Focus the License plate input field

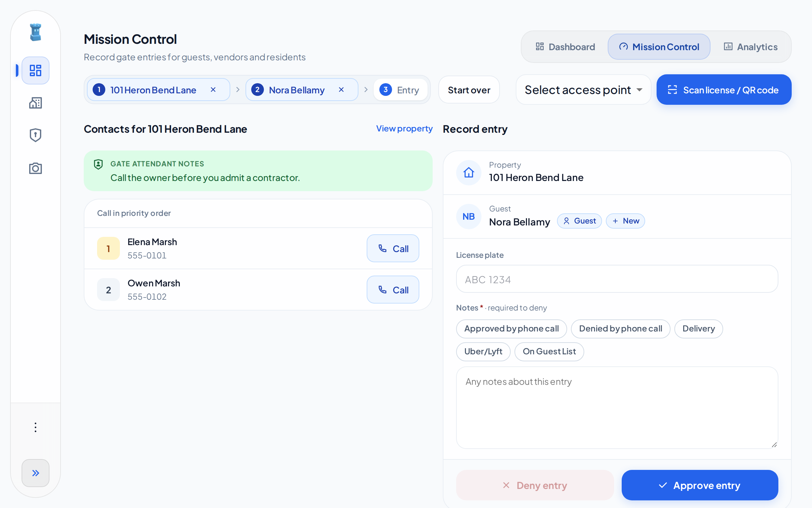(617, 279)
